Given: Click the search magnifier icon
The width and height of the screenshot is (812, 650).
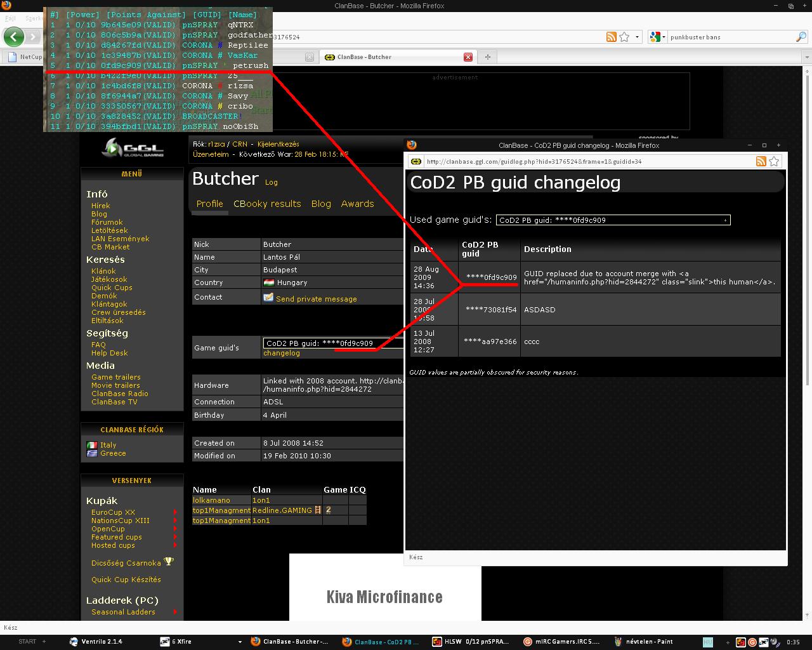Looking at the screenshot, I should click(x=801, y=37).
